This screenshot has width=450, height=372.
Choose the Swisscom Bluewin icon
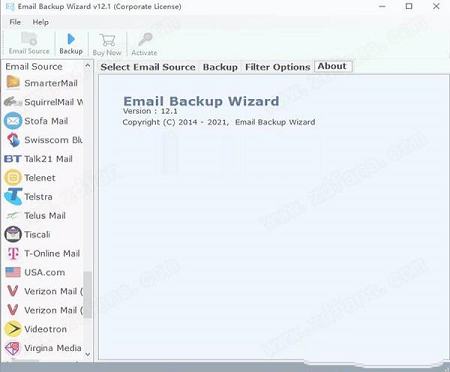(x=13, y=140)
